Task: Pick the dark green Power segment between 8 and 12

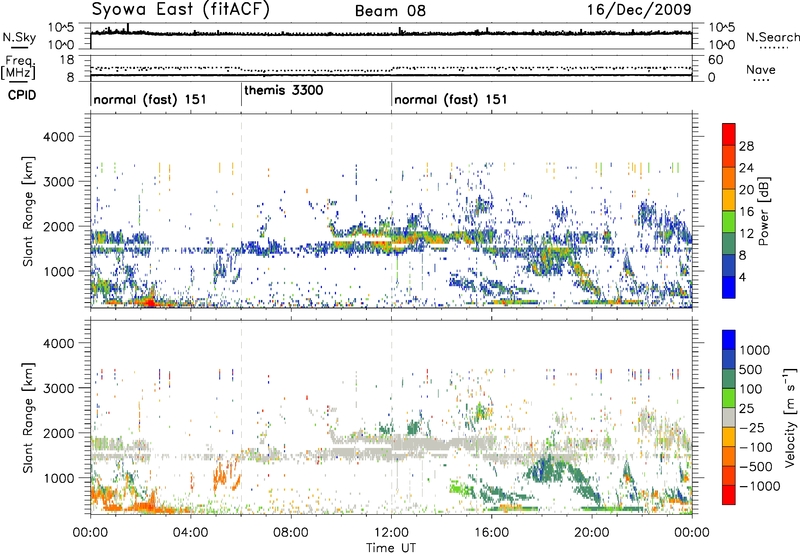Action: click(729, 244)
